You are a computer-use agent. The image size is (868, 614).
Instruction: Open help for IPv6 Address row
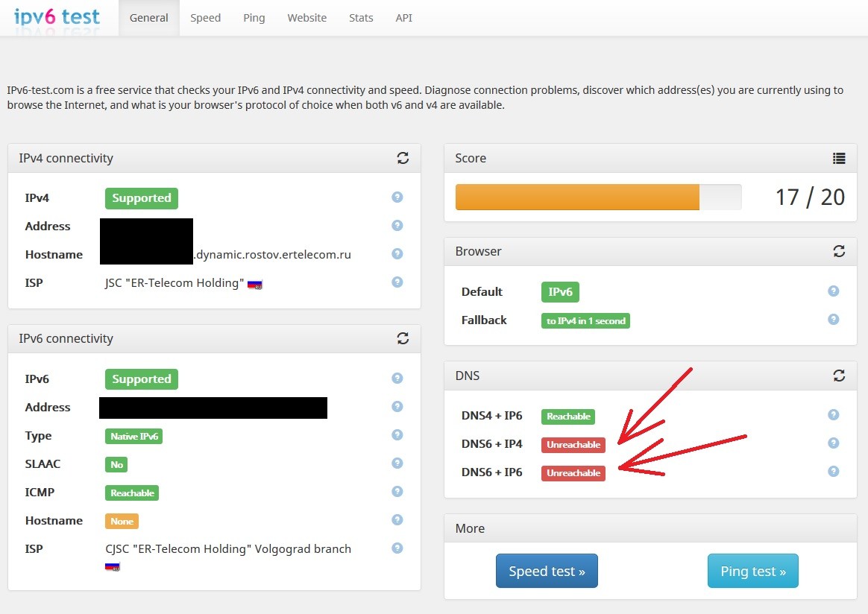click(x=397, y=406)
